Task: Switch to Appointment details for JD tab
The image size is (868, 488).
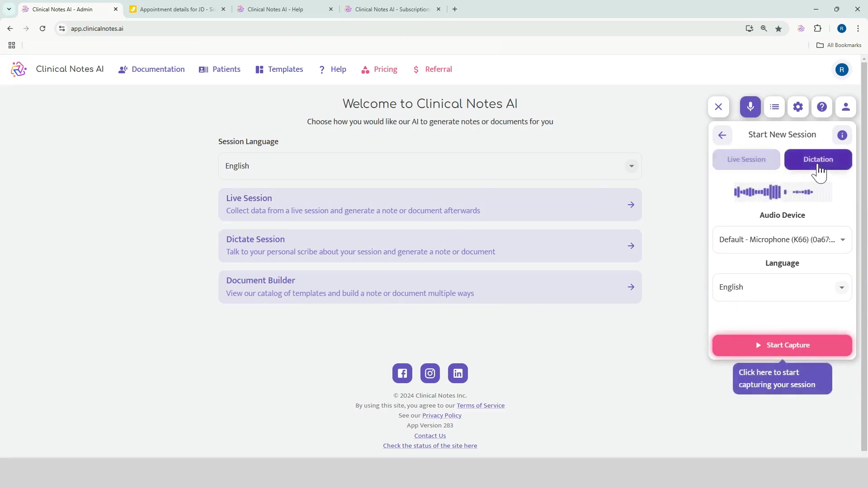Action: [x=178, y=9]
